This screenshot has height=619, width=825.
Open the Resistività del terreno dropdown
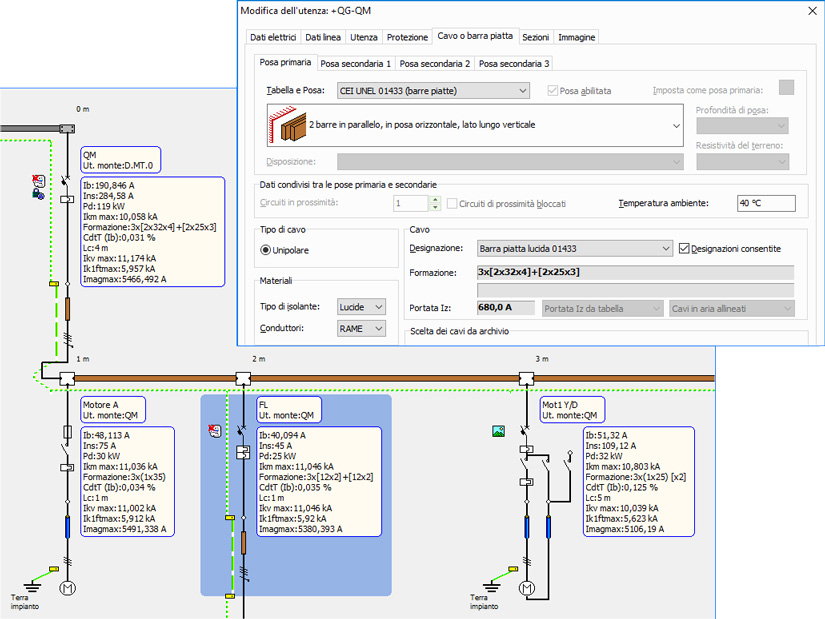click(x=742, y=162)
